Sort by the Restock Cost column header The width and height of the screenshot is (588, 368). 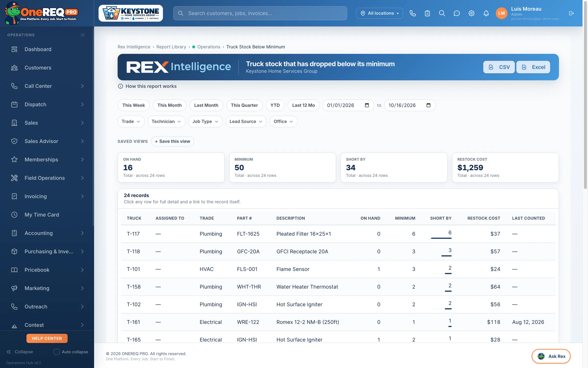(x=484, y=218)
